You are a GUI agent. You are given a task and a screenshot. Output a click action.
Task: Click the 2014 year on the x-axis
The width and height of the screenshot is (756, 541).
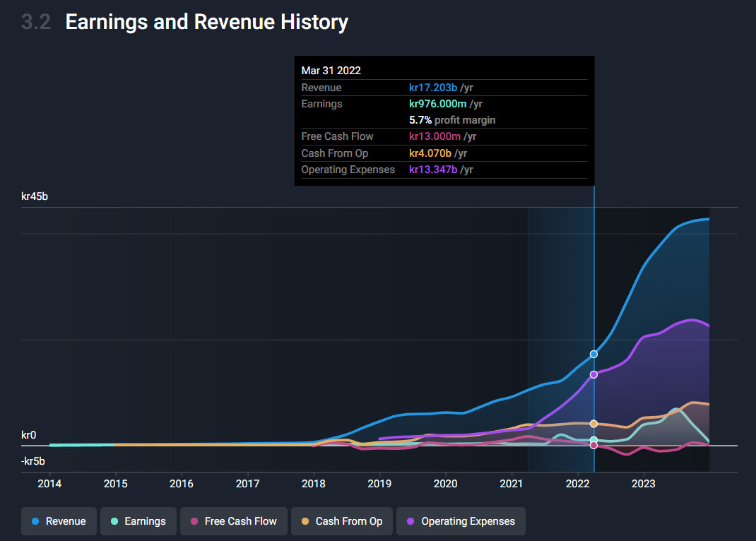click(49, 484)
